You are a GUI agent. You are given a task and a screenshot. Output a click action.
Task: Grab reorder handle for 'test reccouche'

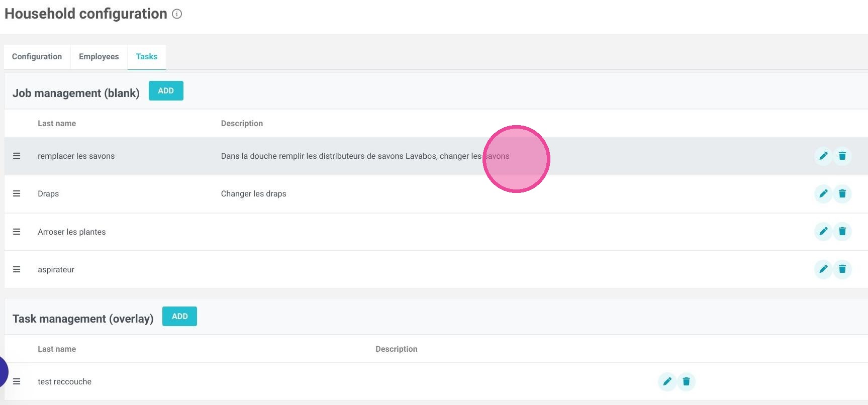point(17,381)
